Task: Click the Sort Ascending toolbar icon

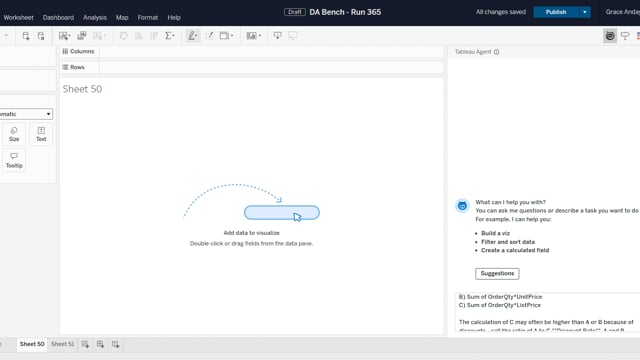Action: 139,36
